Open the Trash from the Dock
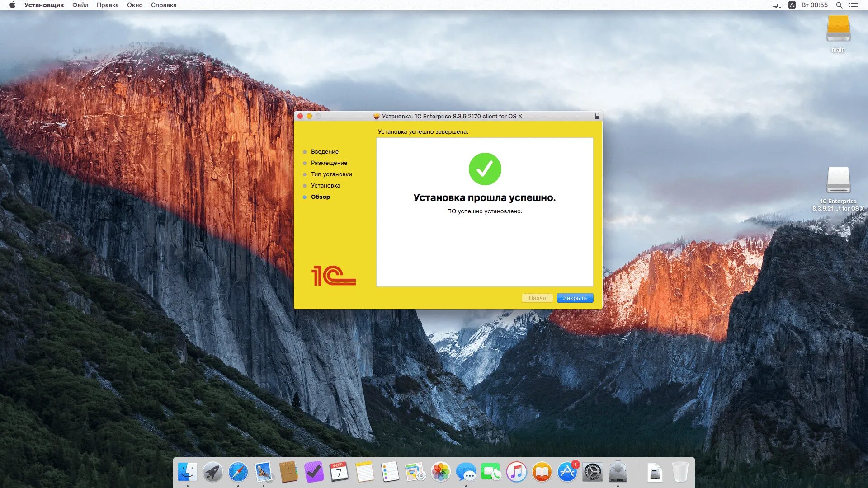 click(x=680, y=472)
